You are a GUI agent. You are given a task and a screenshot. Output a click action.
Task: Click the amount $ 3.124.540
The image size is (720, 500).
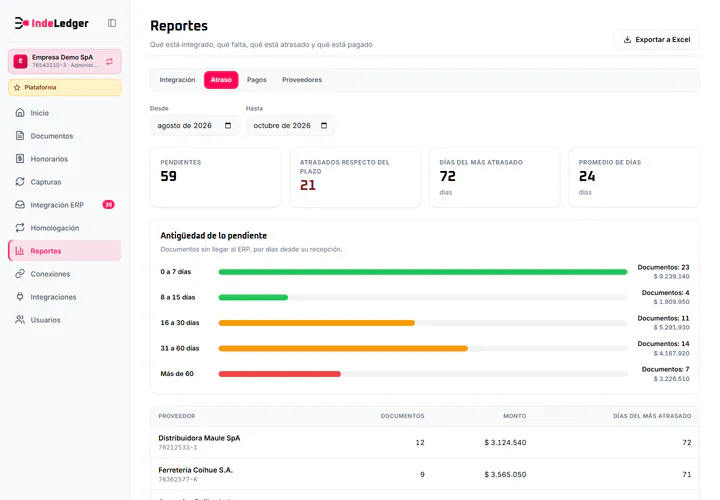coord(505,443)
